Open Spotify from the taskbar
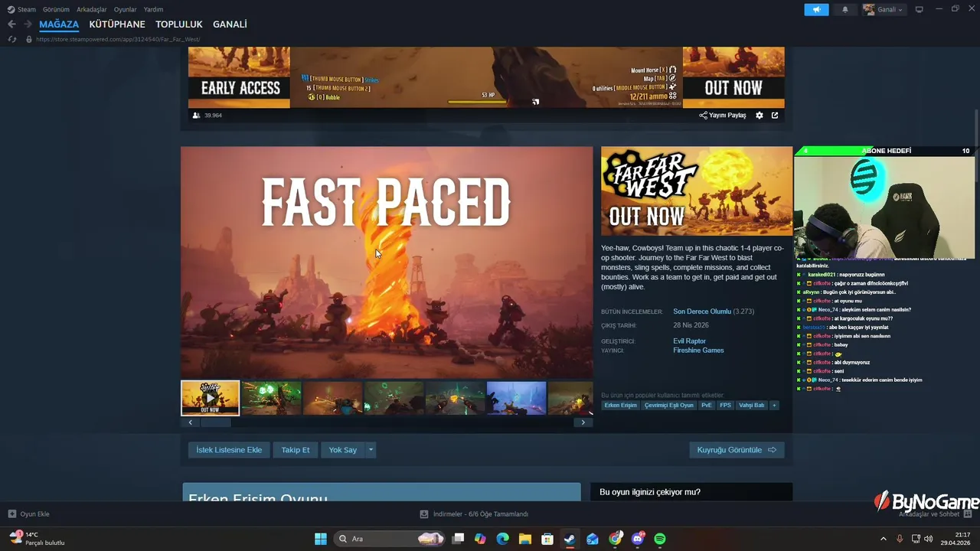980x551 pixels. pos(660,539)
